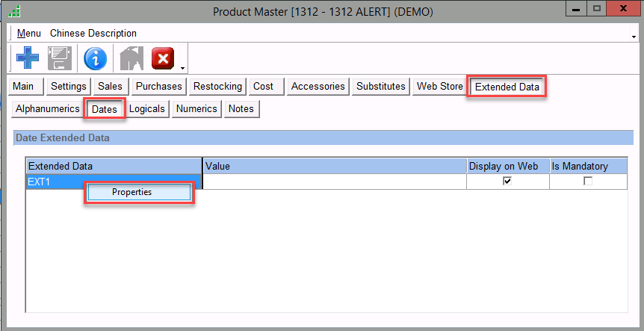Open the Chinese Description menu
Viewport: 644px width, 331px height.
[x=93, y=34]
